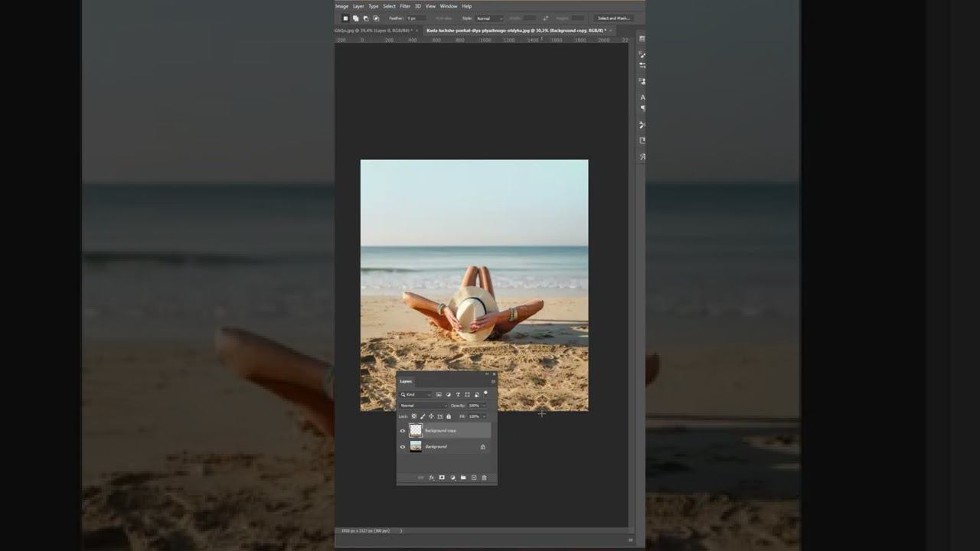Create a new group with the folder icon
980x551 pixels.
click(x=463, y=478)
